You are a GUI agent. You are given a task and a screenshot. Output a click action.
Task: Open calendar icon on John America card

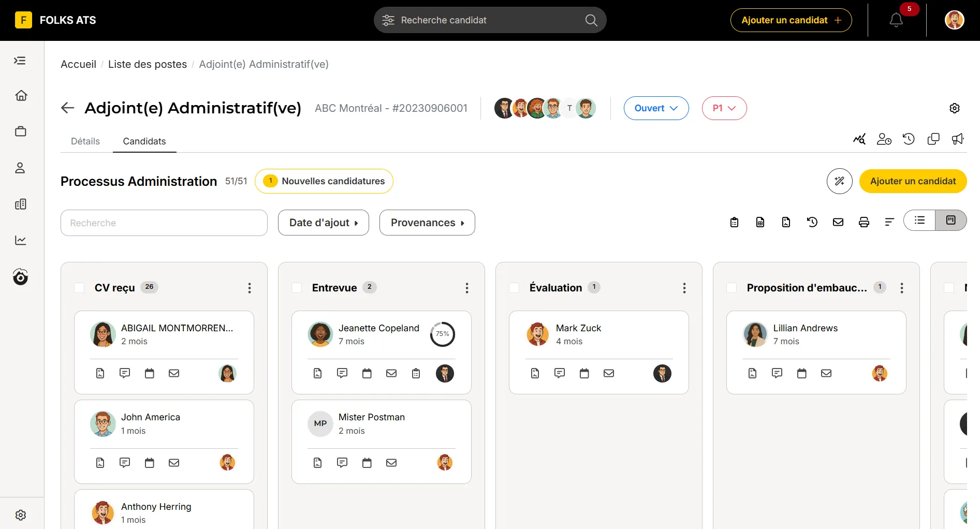click(150, 463)
